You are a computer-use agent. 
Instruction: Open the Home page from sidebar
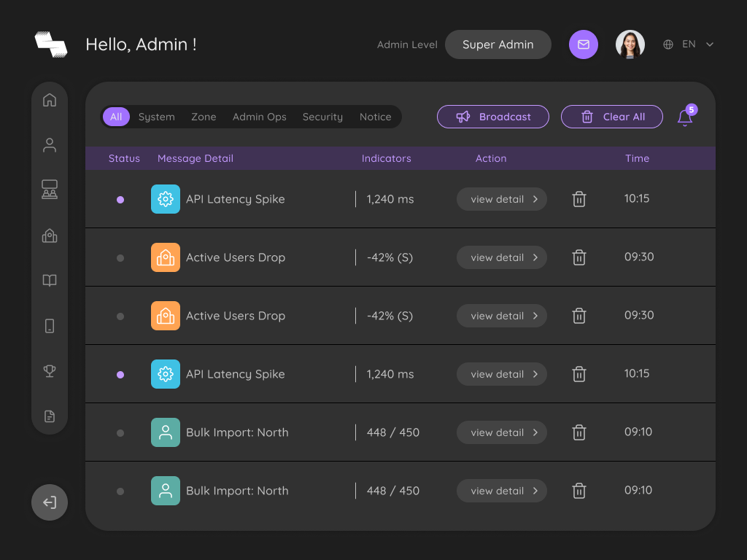[x=50, y=100]
